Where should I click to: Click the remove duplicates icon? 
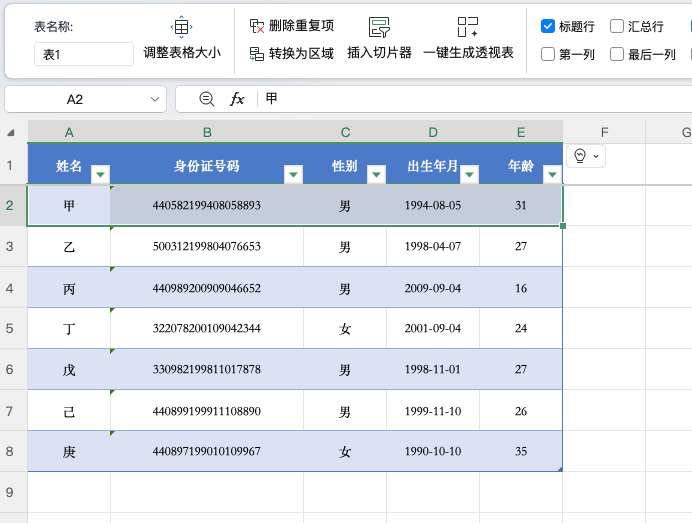pyautogui.click(x=256, y=26)
